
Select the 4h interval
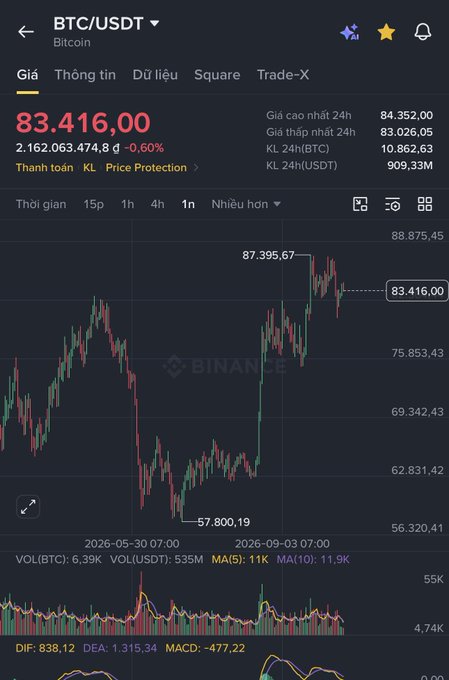pyautogui.click(x=157, y=204)
